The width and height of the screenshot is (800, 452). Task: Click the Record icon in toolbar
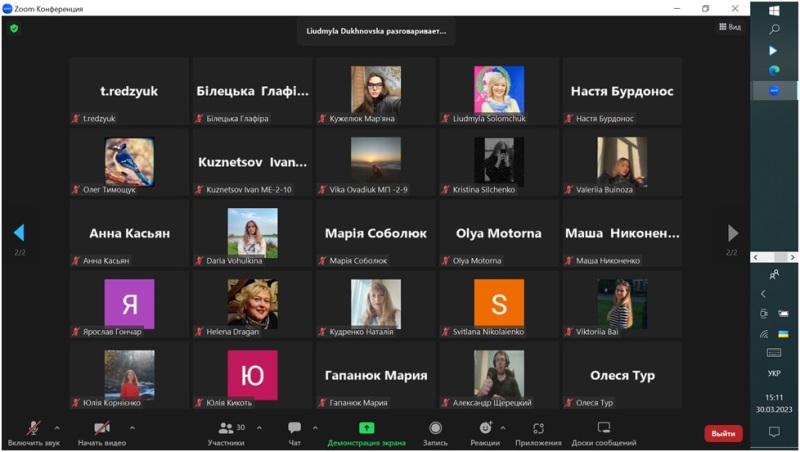[x=435, y=428]
